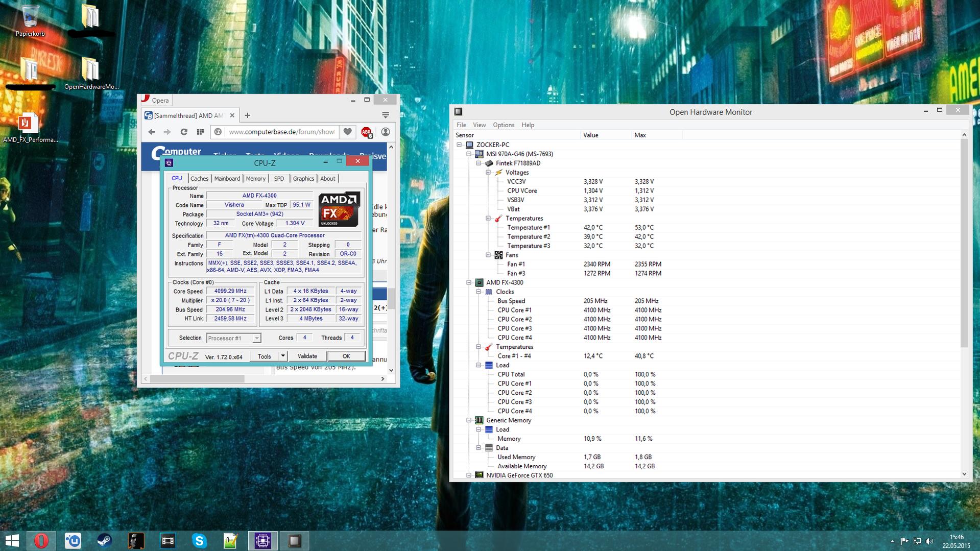
Task: Open Opera tab menu icon
Action: [386, 115]
